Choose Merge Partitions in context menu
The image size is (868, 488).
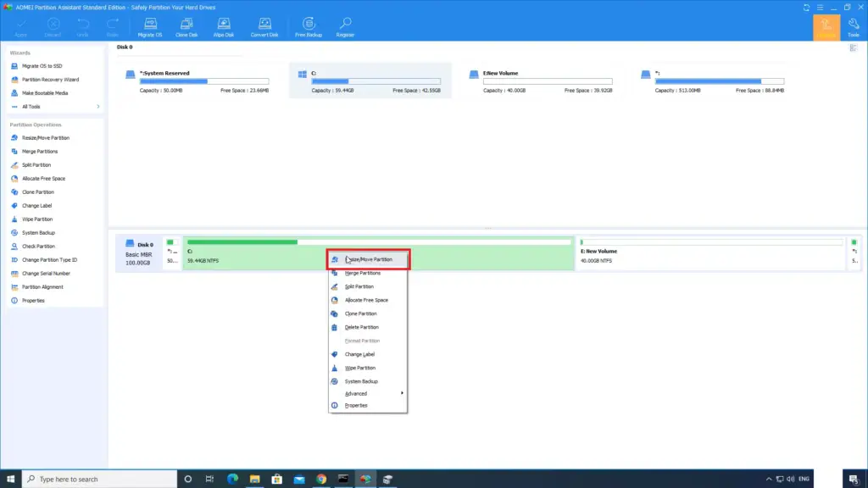click(x=368, y=273)
